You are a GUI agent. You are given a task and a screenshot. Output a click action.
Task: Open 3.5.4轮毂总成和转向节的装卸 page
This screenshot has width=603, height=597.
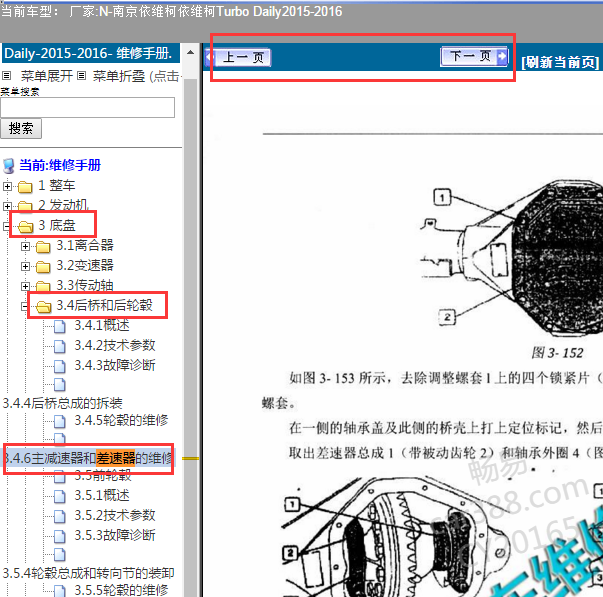click(88, 573)
